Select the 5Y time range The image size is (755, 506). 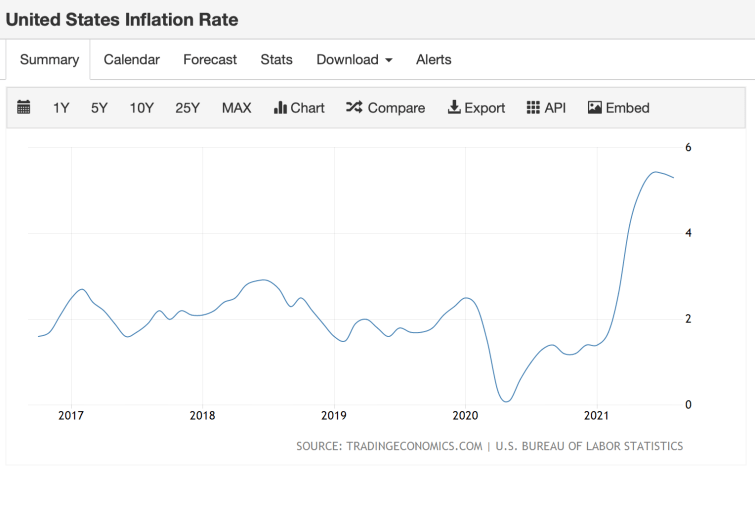point(99,108)
